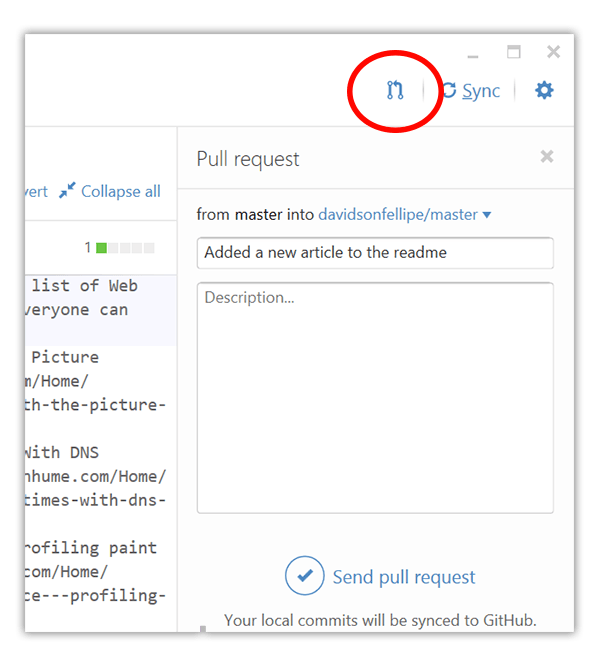Click the pull request icon circled in red
Screen dimensions: 600x662
click(x=395, y=90)
